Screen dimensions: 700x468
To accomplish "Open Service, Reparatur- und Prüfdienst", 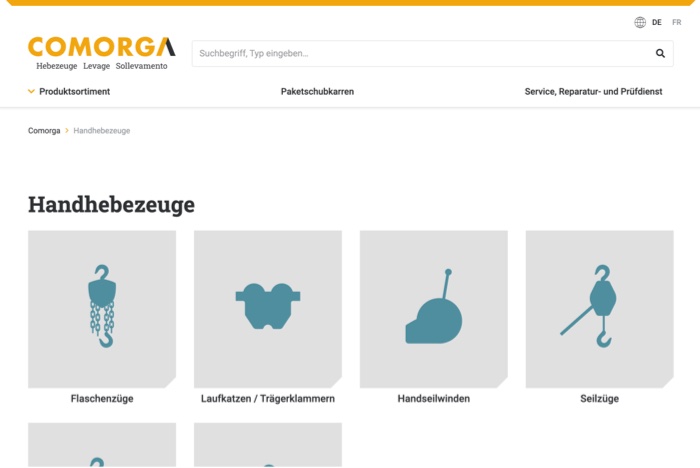I will click(593, 91).
